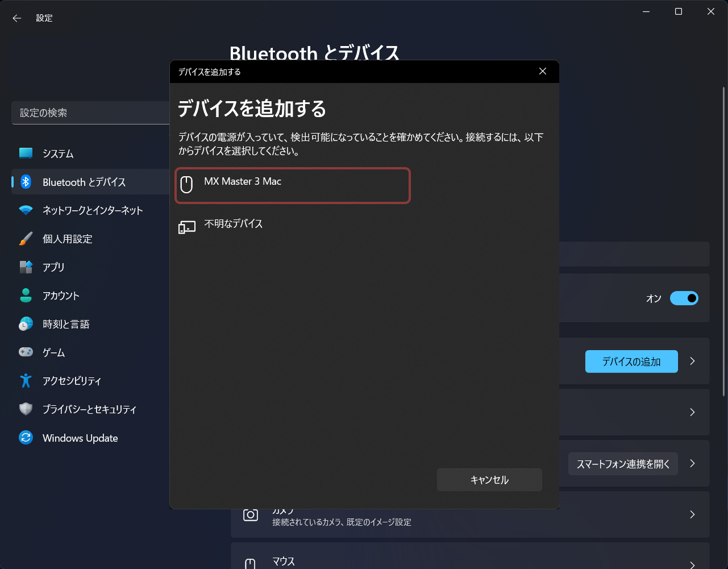Open the アプリ settings page
The image size is (728, 569).
53,267
